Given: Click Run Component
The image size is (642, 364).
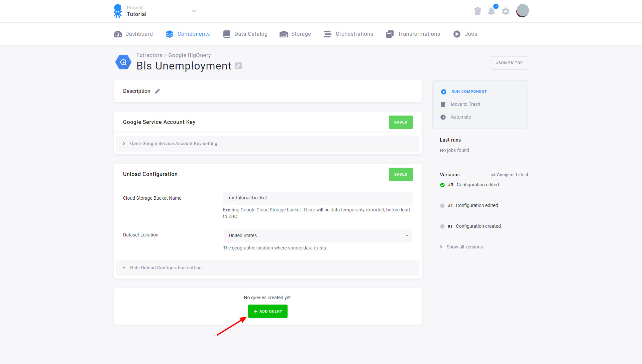Looking at the screenshot, I should click(x=469, y=92).
